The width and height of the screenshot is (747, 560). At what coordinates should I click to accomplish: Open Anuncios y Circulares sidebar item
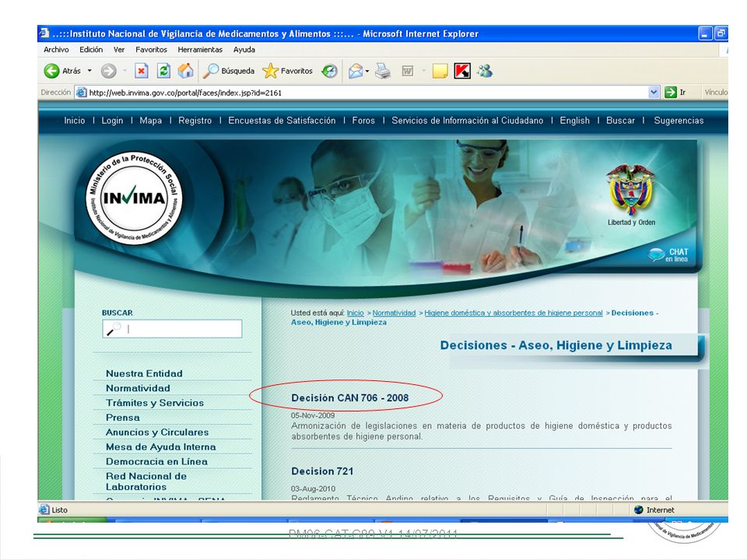[157, 432]
